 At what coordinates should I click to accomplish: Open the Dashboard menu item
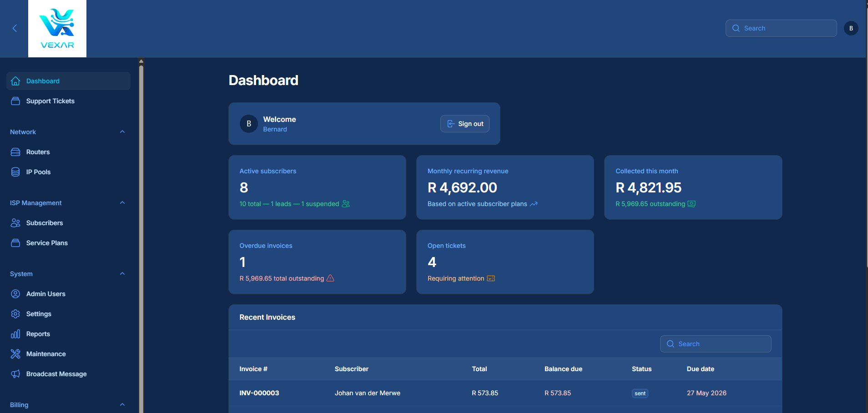[68, 81]
